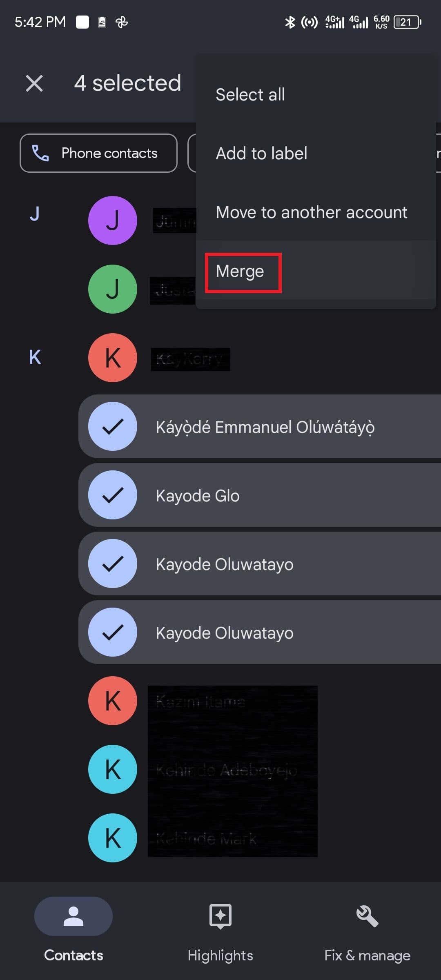Open the Highlights tab icon
Image resolution: width=441 pixels, height=980 pixels.
tap(220, 915)
